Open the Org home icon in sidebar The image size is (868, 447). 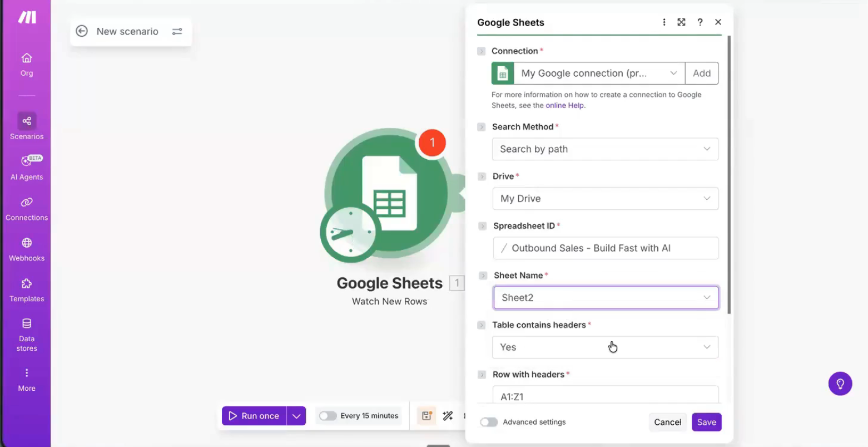27,58
